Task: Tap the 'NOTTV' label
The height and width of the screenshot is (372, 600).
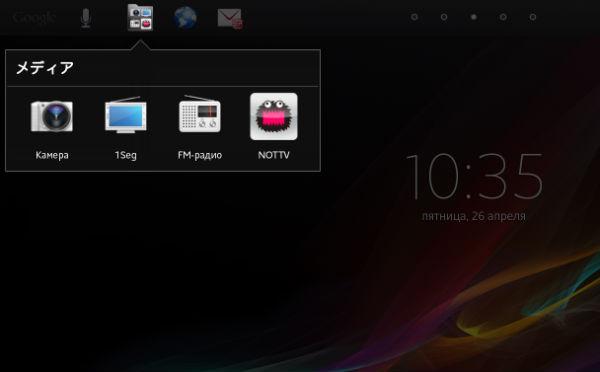Action: [274, 155]
